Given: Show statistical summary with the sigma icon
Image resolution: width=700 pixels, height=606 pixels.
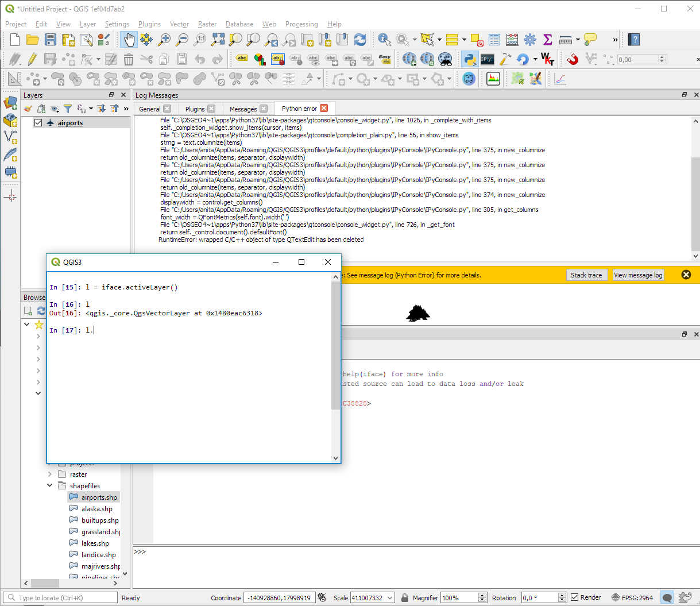Looking at the screenshot, I should pyautogui.click(x=548, y=40).
